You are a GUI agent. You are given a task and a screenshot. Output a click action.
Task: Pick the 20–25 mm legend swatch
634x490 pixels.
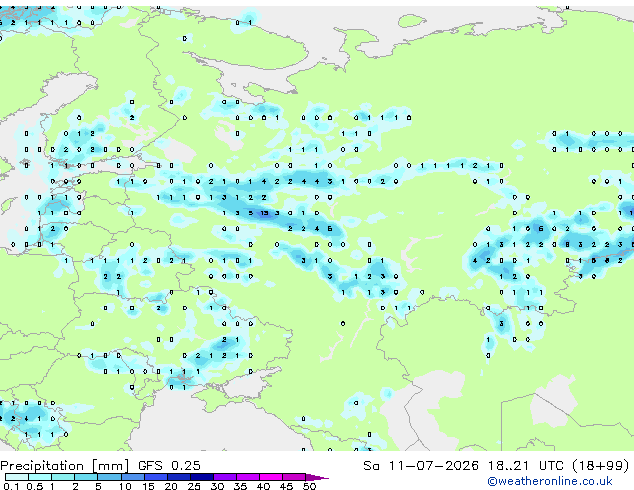(x=178, y=477)
